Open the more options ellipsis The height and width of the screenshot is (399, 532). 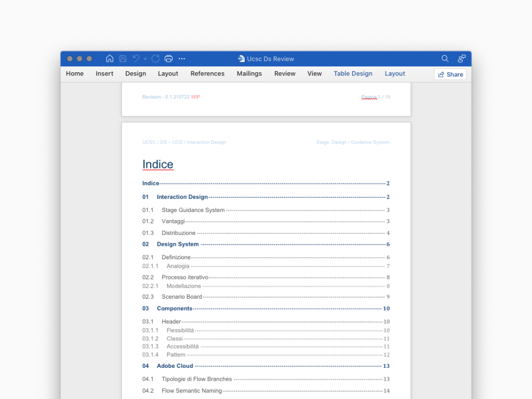click(182, 59)
